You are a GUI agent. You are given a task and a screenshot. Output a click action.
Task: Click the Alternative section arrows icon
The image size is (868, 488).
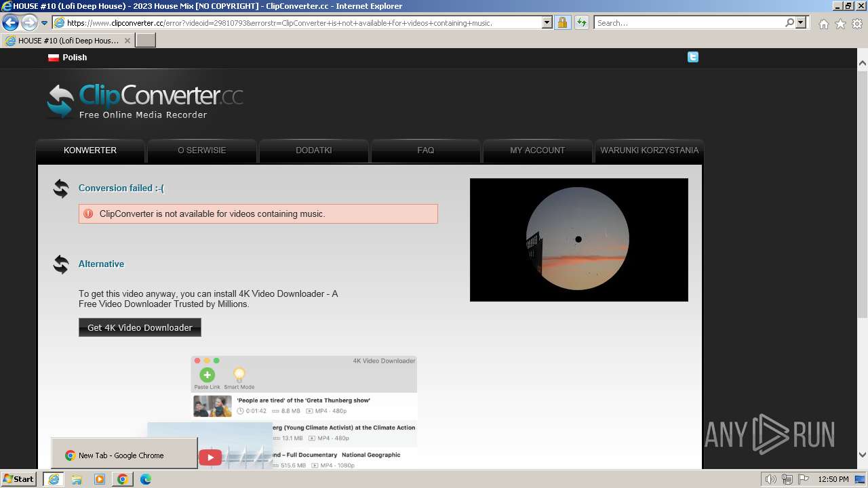pyautogui.click(x=61, y=264)
